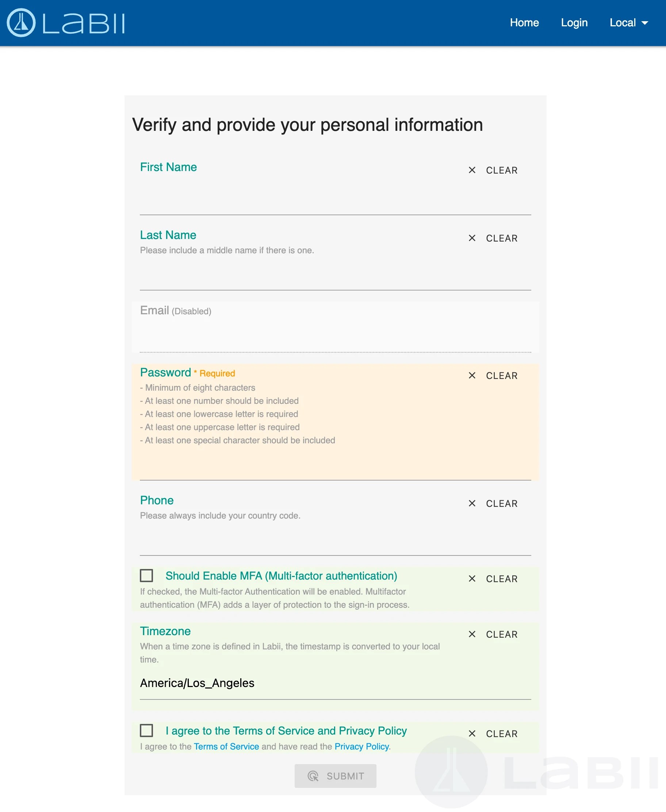Check the Terms of Service agreement box

[146, 731]
